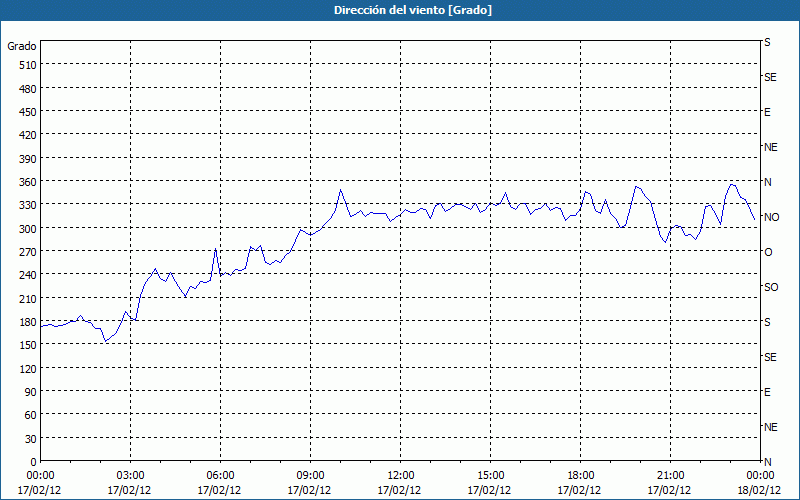Click the 180 y-axis tick label
800x500 pixels.
pyautogui.click(x=28, y=322)
